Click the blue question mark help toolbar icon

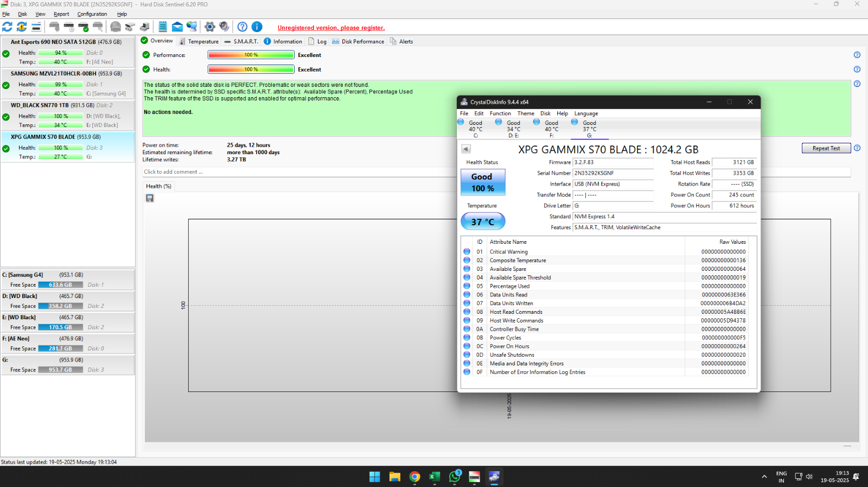(242, 27)
